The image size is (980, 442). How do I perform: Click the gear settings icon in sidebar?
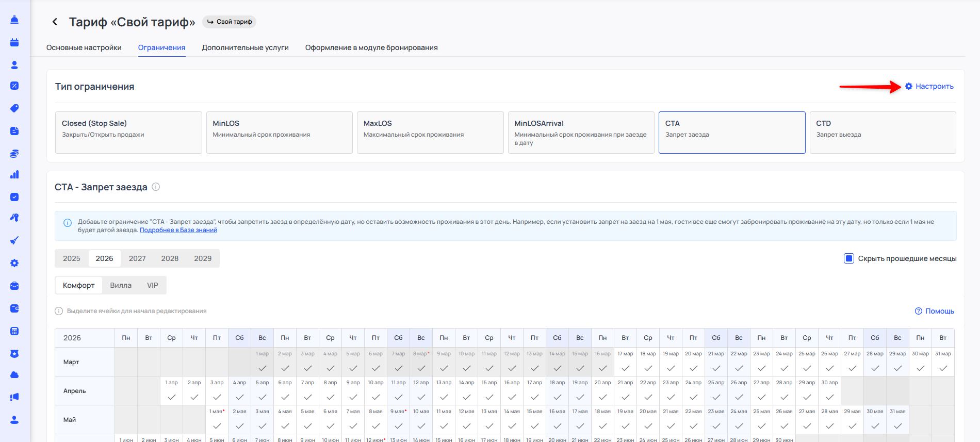[14, 263]
